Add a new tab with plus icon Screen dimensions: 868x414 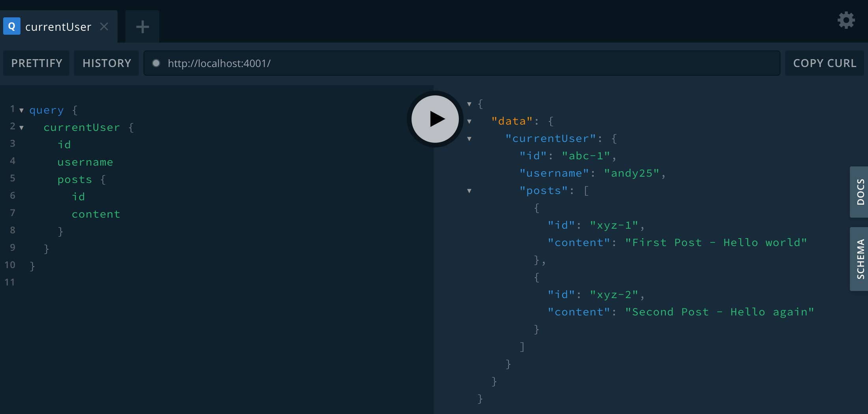pyautogui.click(x=142, y=27)
